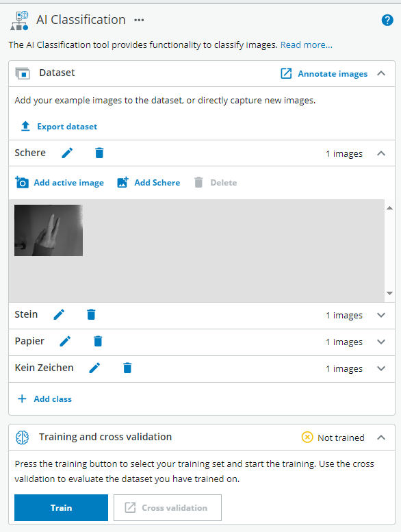The height and width of the screenshot is (532, 401).
Task: Remove the Stein class with trash icon
Action: 91,314
